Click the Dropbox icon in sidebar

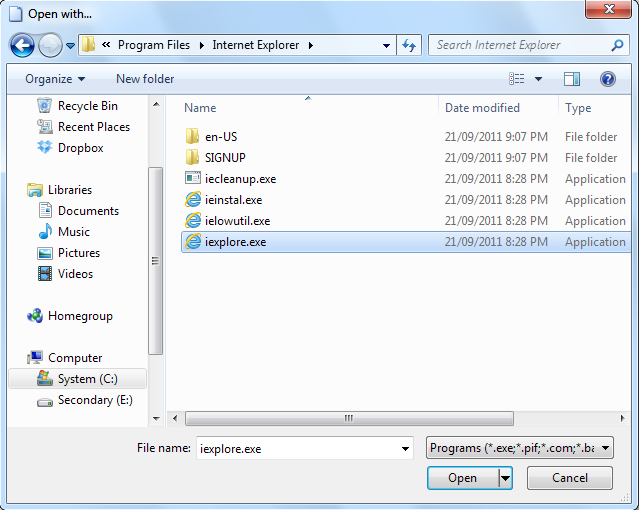click(44, 147)
